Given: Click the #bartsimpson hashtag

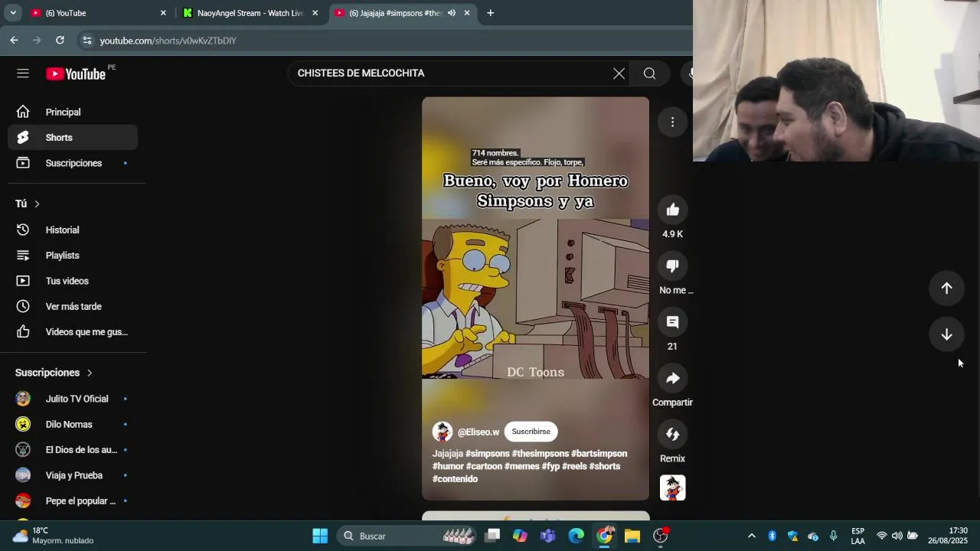Looking at the screenshot, I should coord(599,454).
